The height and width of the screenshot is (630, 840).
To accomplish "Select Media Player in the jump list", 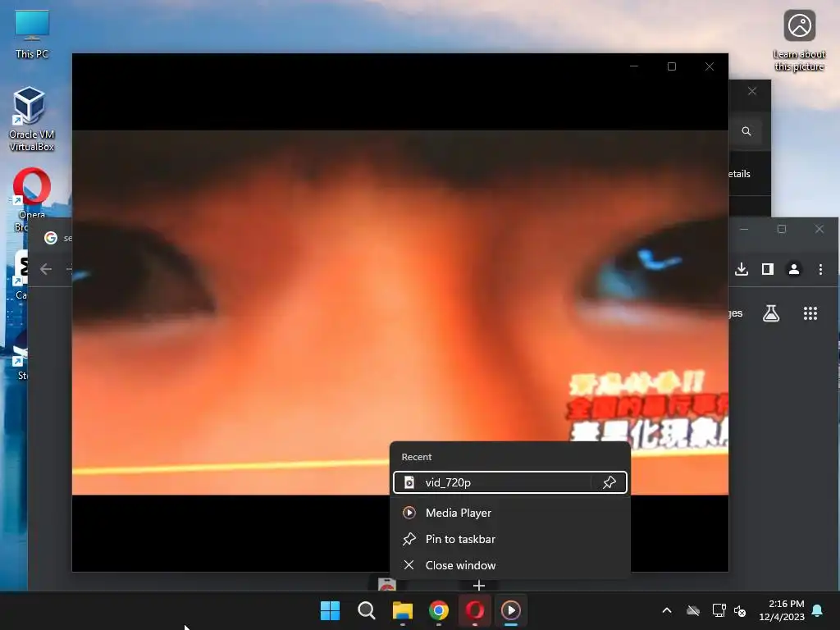I will tap(509, 513).
